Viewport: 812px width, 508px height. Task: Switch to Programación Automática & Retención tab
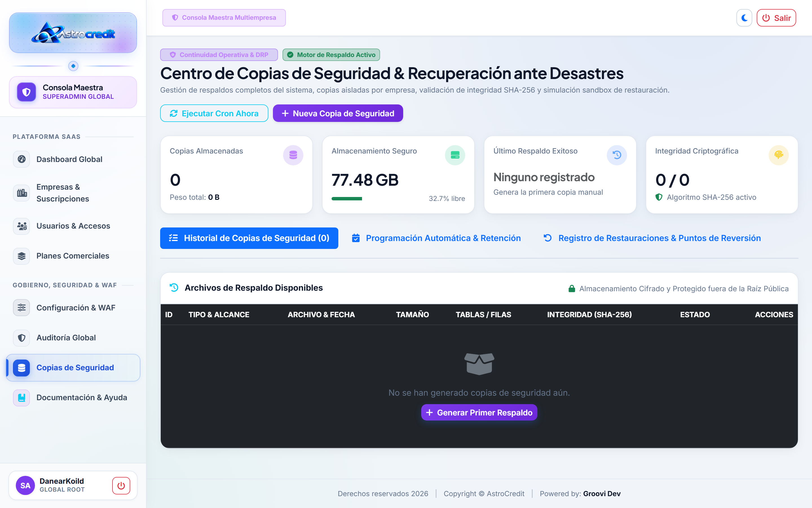pos(436,238)
